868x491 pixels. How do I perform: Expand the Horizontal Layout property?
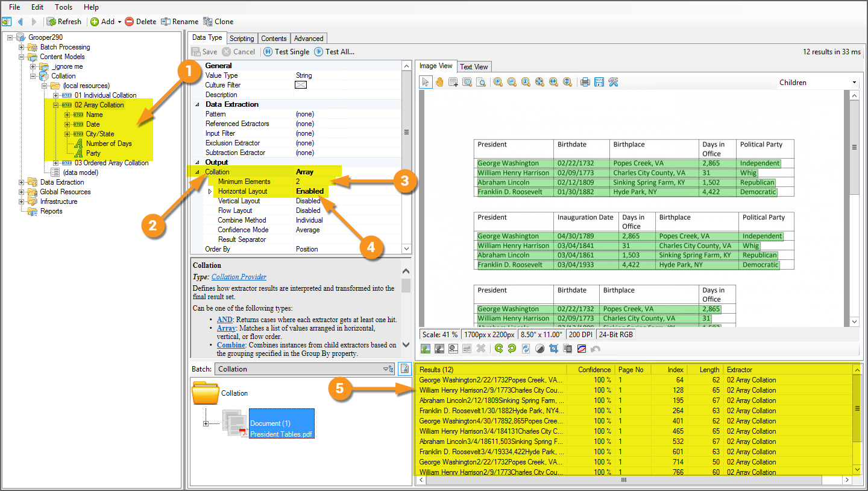click(x=210, y=191)
